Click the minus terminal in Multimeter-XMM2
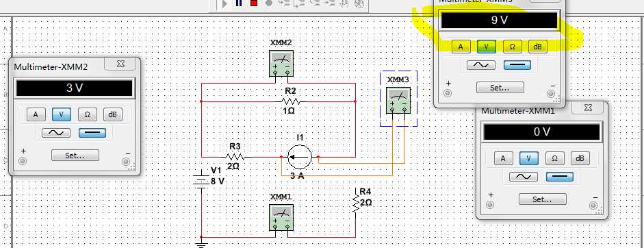Viewport: 644px width, 248px height. click(127, 162)
